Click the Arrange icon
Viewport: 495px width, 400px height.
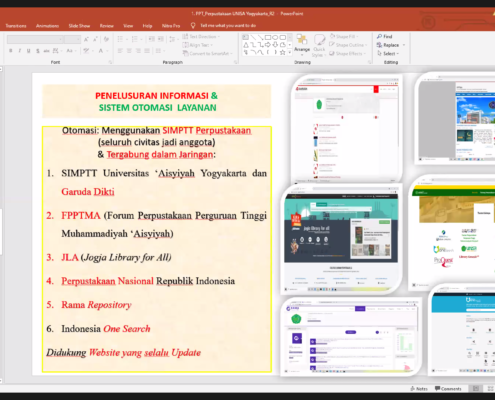coord(302,44)
